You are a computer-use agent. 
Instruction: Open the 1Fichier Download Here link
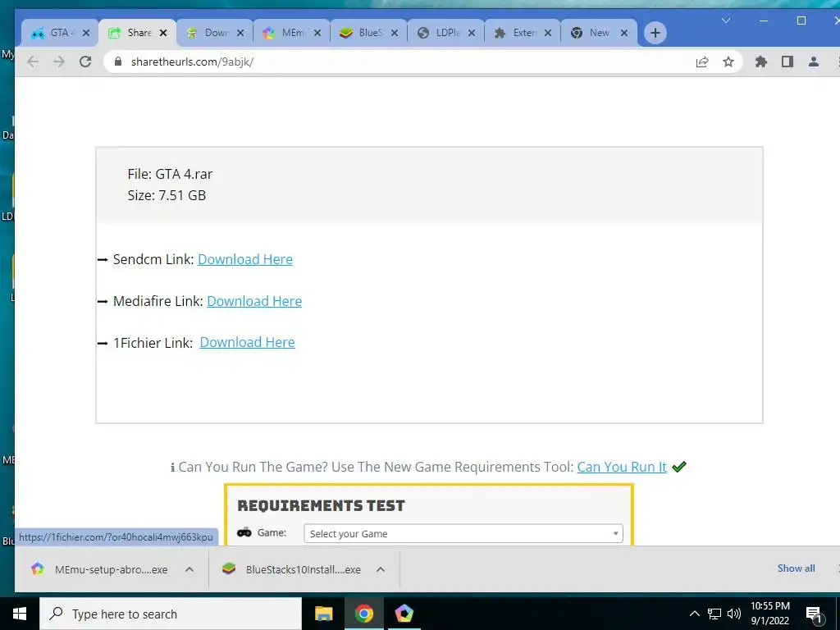(247, 342)
